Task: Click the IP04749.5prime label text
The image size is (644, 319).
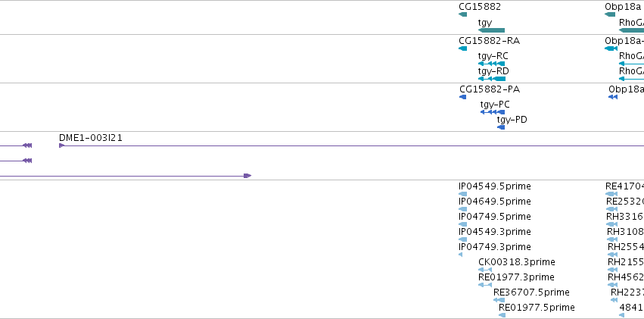Action: pyautogui.click(x=495, y=217)
